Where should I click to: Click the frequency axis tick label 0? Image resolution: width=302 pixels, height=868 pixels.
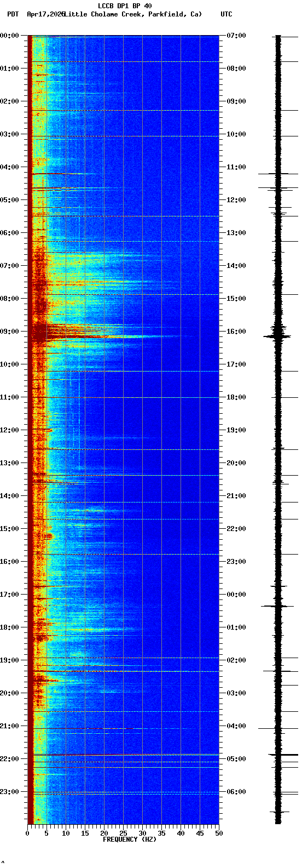[x=27, y=833]
